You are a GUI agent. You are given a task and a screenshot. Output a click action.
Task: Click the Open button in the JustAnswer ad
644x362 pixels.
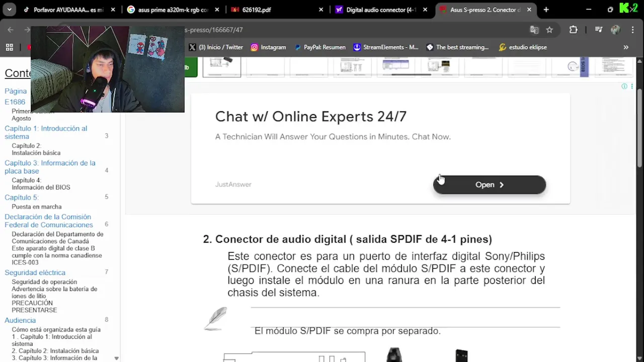pyautogui.click(x=490, y=185)
